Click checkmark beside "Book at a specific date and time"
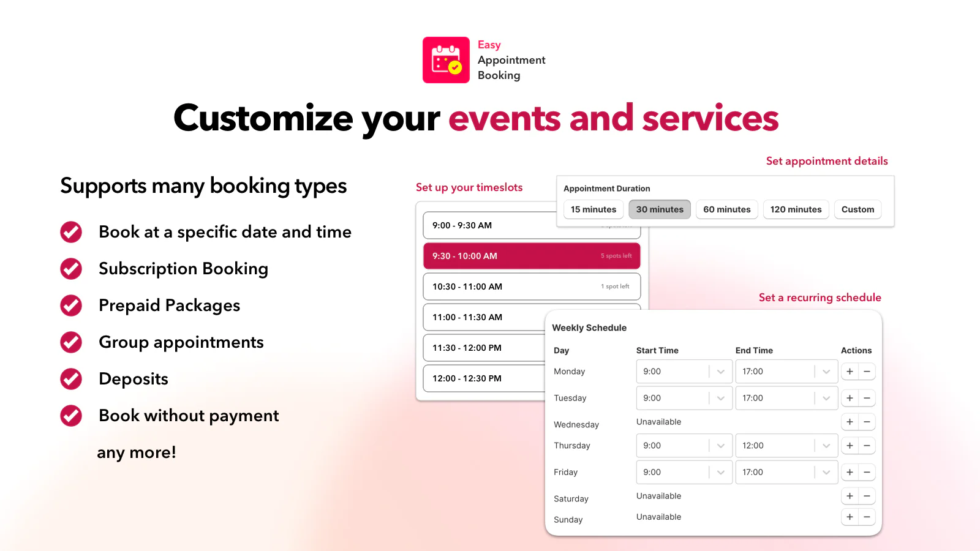The width and height of the screenshot is (980, 551). (x=70, y=232)
